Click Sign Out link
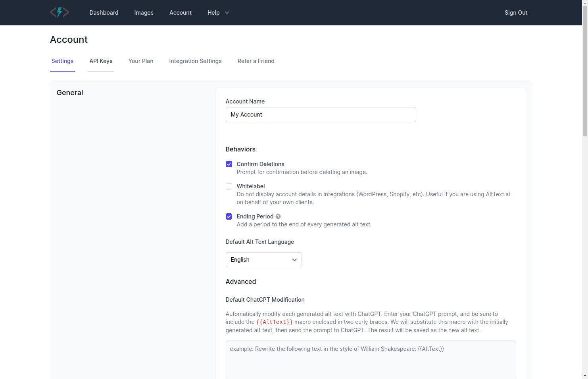Image resolution: width=588 pixels, height=379 pixels. [516, 13]
